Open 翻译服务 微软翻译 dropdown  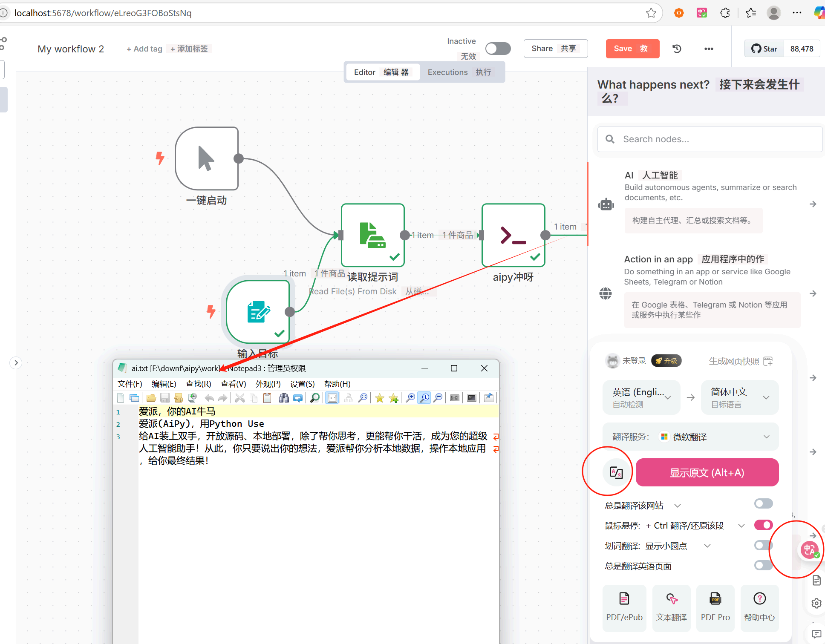pyautogui.click(x=691, y=437)
